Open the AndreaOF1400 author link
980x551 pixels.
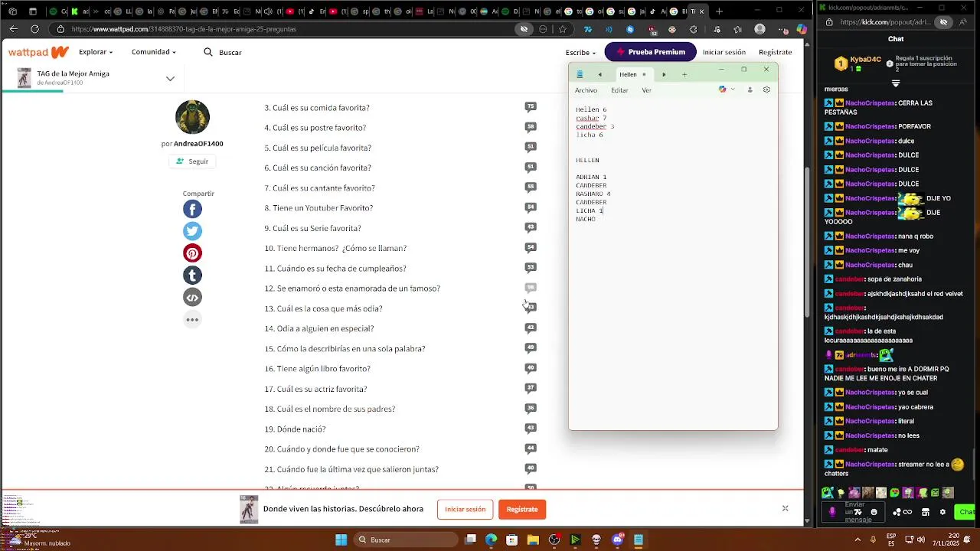tap(198, 144)
